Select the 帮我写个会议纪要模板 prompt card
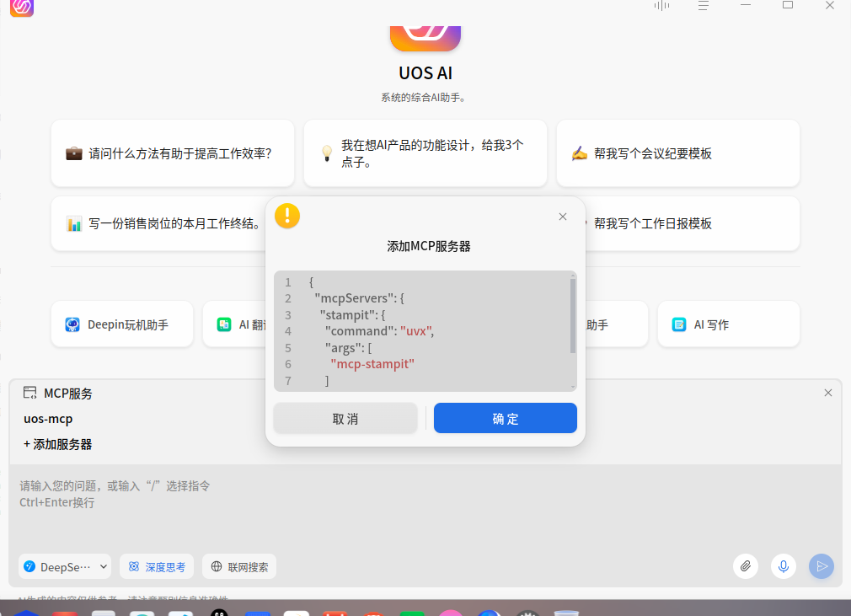The image size is (851, 616). click(x=678, y=153)
